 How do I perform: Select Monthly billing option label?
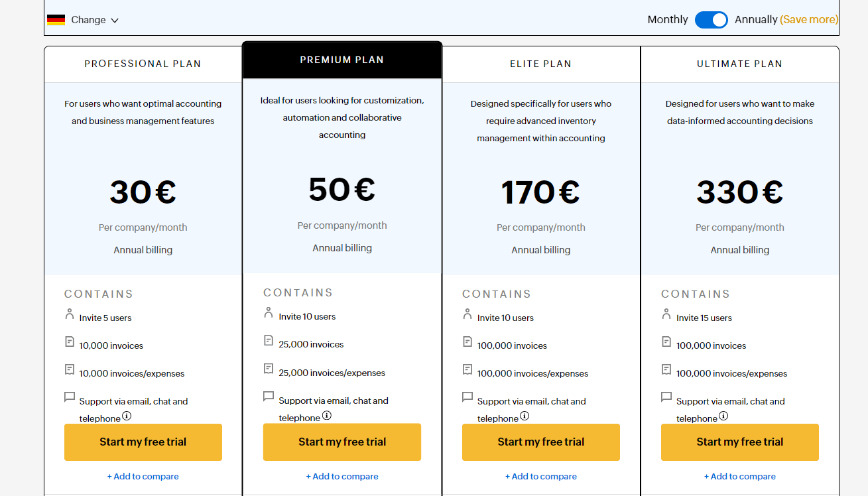click(667, 20)
